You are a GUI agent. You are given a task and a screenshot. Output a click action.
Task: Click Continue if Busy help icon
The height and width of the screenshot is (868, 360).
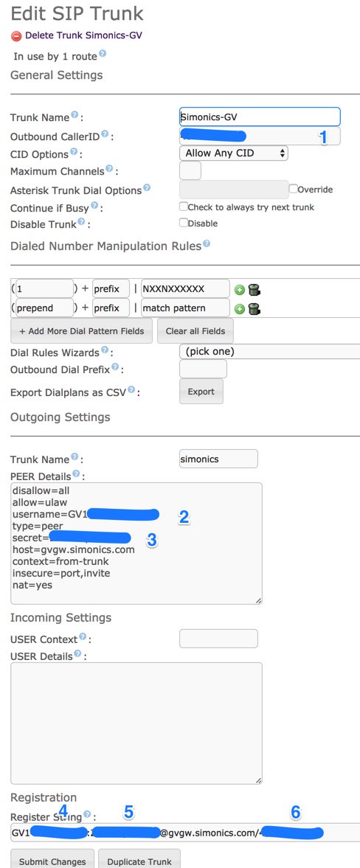(x=94, y=206)
